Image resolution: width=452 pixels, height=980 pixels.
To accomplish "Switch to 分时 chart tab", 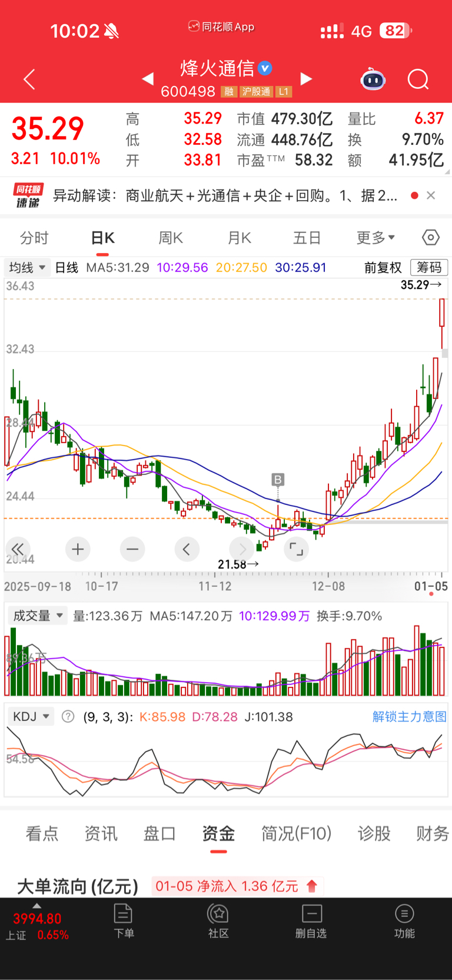I will (x=34, y=238).
